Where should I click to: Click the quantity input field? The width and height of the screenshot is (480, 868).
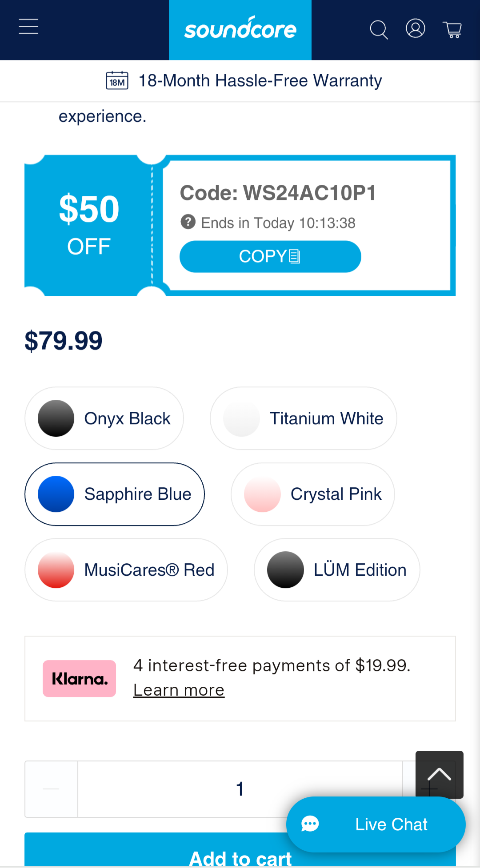point(240,789)
